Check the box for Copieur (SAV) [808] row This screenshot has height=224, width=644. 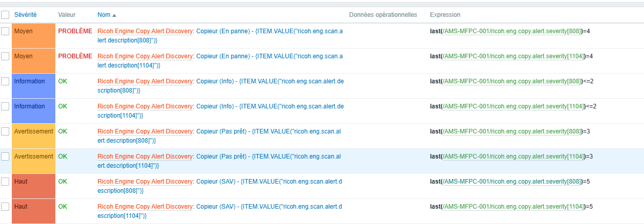click(x=5, y=182)
